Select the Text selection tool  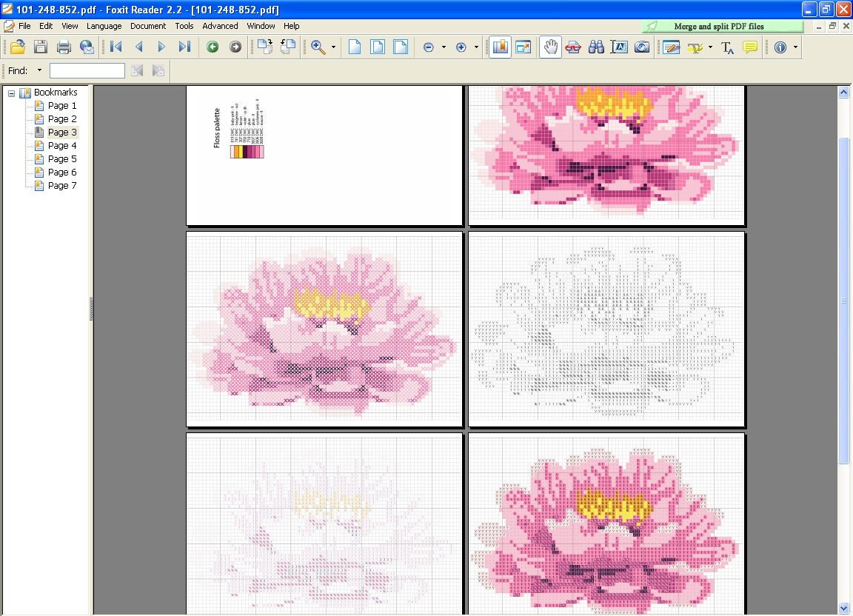tap(618, 47)
